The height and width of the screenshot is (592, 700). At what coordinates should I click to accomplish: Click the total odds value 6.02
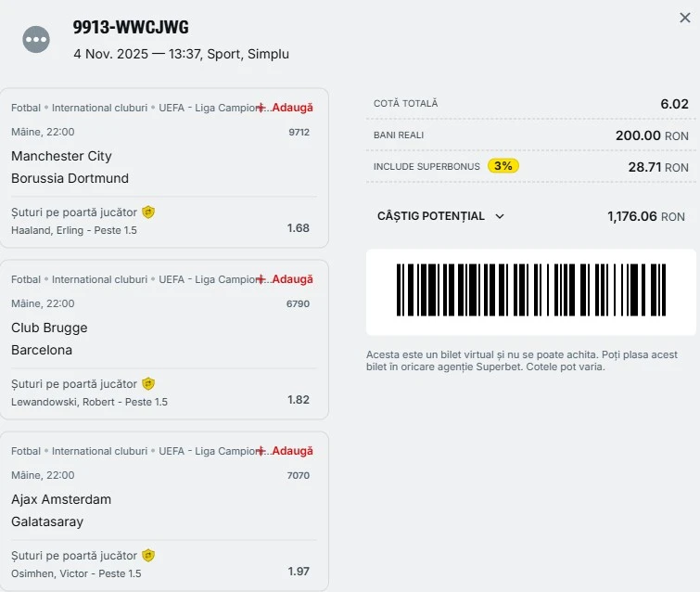click(674, 104)
